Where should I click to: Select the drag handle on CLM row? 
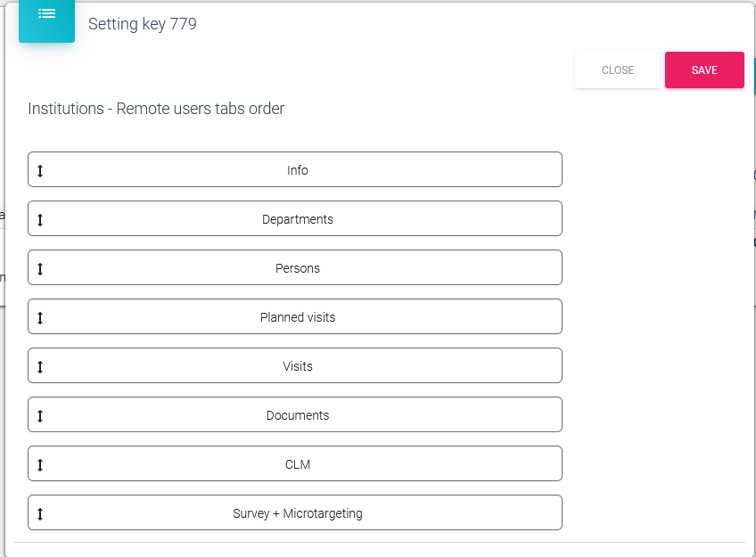tap(40, 464)
